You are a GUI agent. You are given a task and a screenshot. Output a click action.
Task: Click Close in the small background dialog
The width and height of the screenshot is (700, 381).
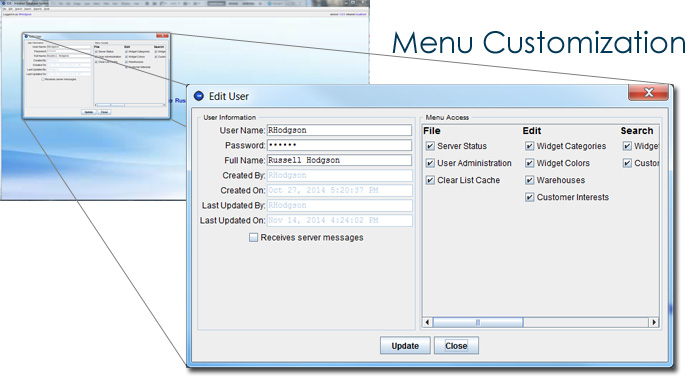[x=104, y=112]
